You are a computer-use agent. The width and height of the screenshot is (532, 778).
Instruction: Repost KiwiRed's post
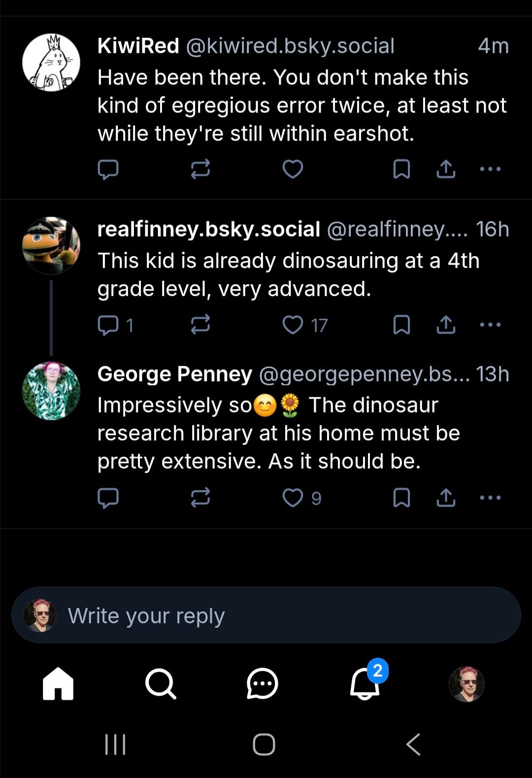coord(200,169)
